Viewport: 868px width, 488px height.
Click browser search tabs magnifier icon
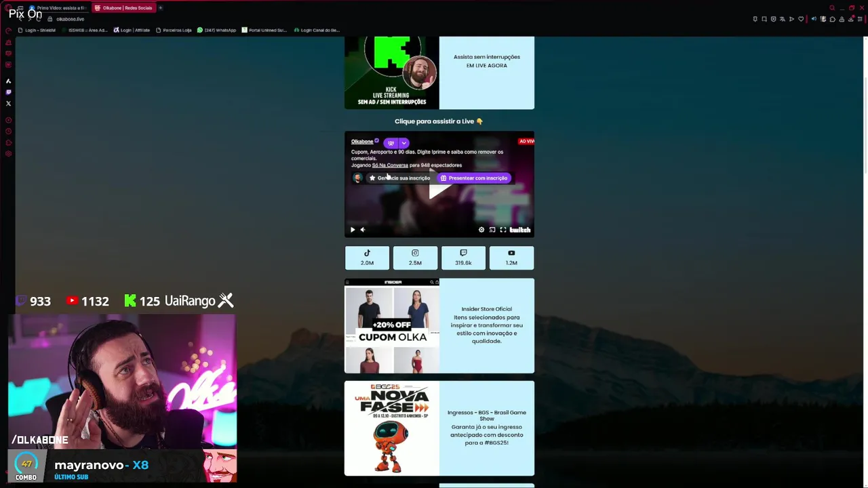tap(832, 8)
